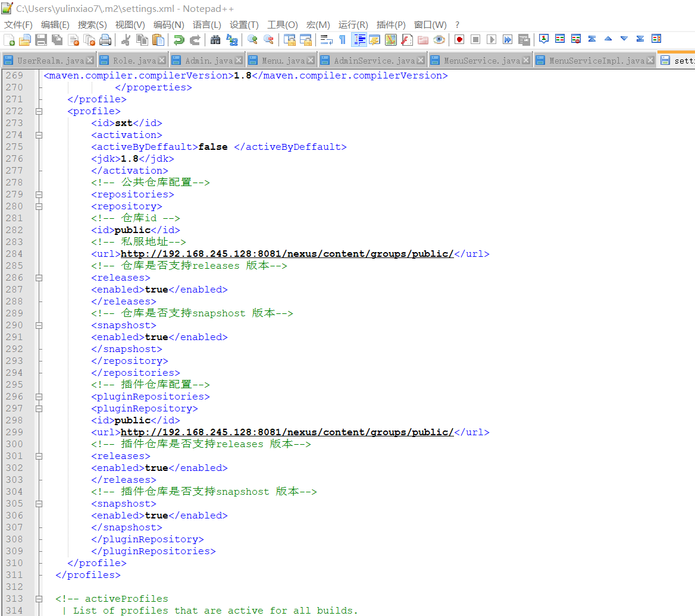Image resolution: width=695 pixels, height=616 pixels.
Task: Collapse profile block at line 272
Action: (39, 111)
